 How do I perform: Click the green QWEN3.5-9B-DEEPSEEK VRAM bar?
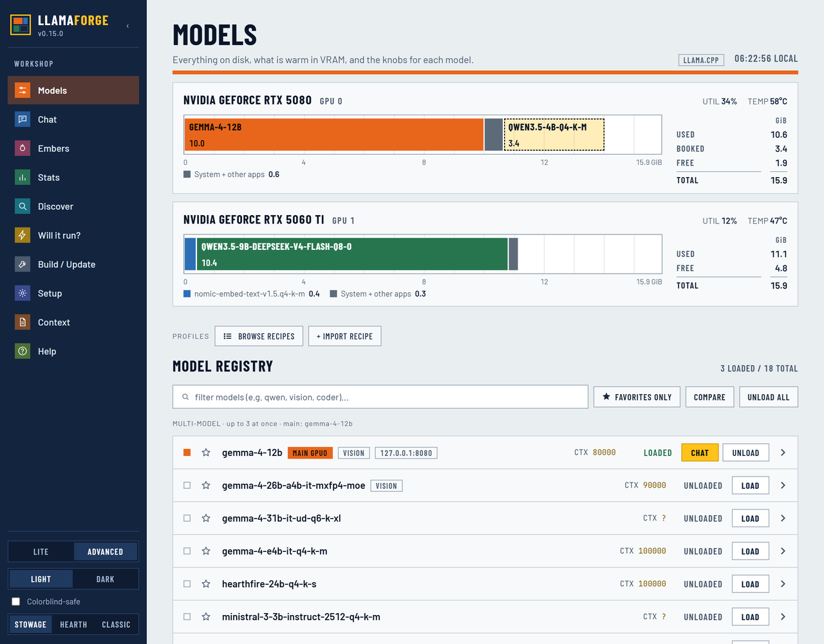click(x=352, y=254)
